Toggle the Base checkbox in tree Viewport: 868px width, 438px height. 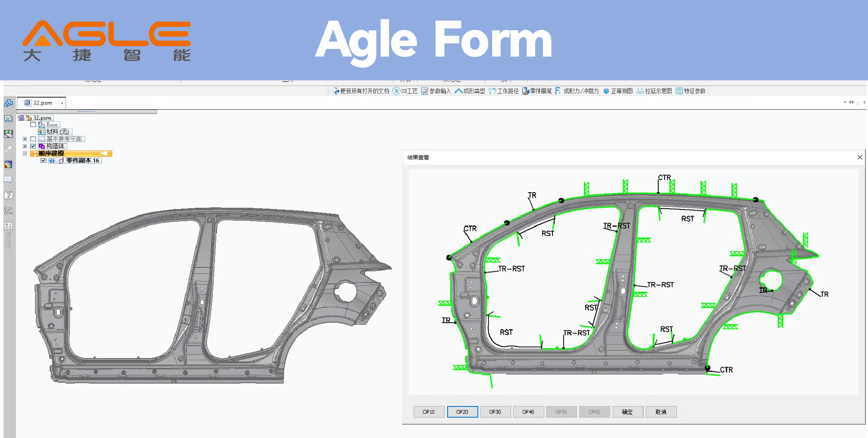pos(33,124)
